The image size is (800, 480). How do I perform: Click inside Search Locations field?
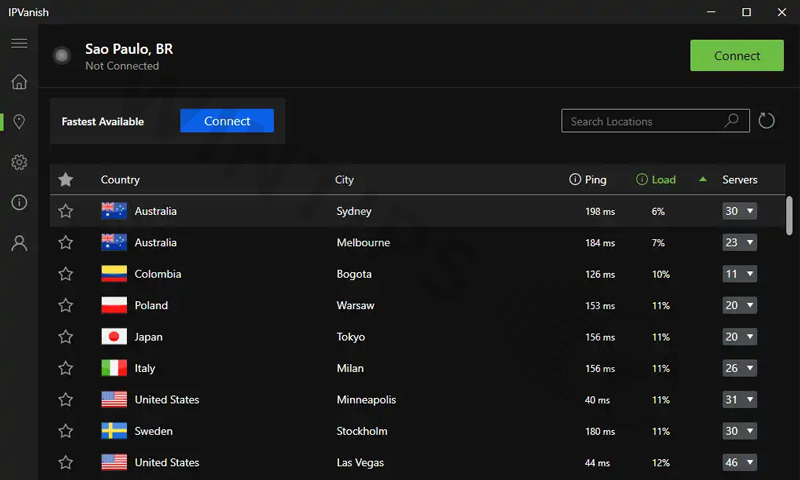pyautogui.click(x=655, y=121)
